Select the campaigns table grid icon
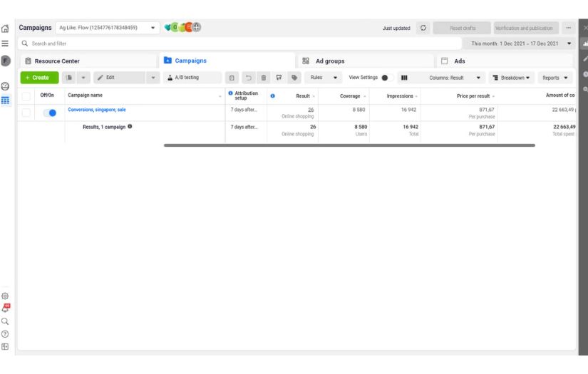The image size is (588, 374). coord(5,100)
